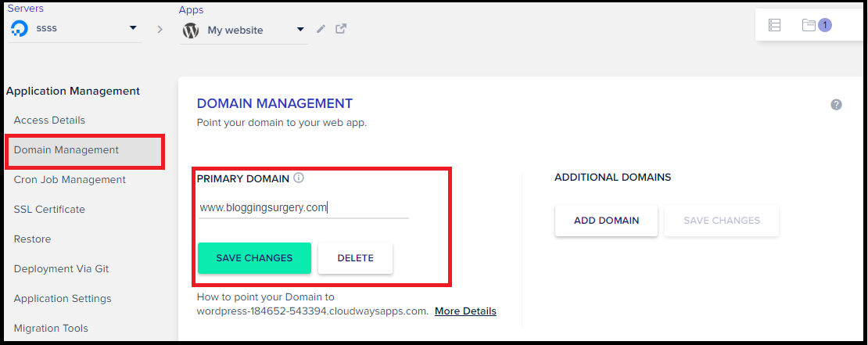This screenshot has height=345, width=868.
Task: Click the server list icon top right
Action: click(775, 25)
